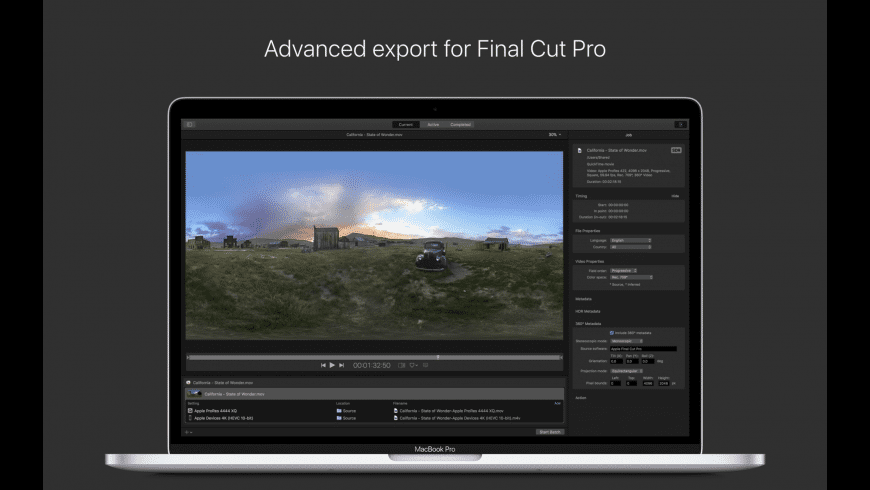
Task: Expand the Action section
Action: click(581, 397)
